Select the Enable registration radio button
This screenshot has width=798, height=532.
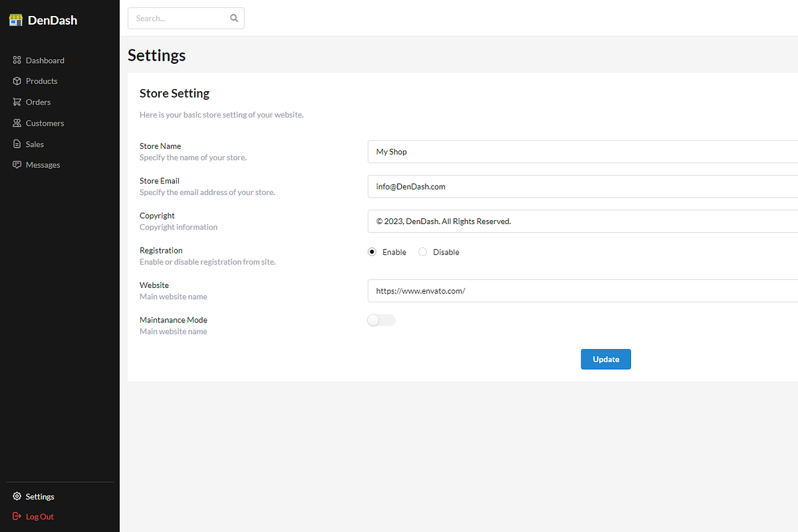pyautogui.click(x=372, y=252)
